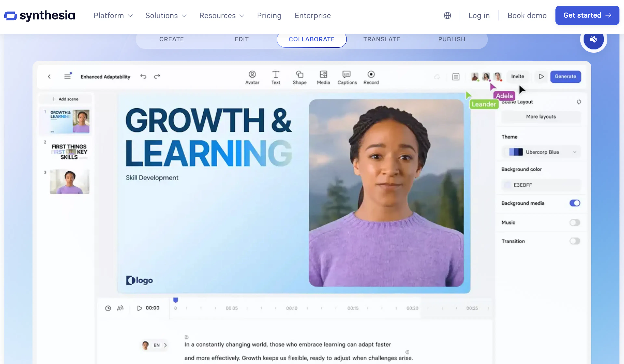The image size is (624, 364).
Task: Enable the Music toggle
Action: point(574,222)
